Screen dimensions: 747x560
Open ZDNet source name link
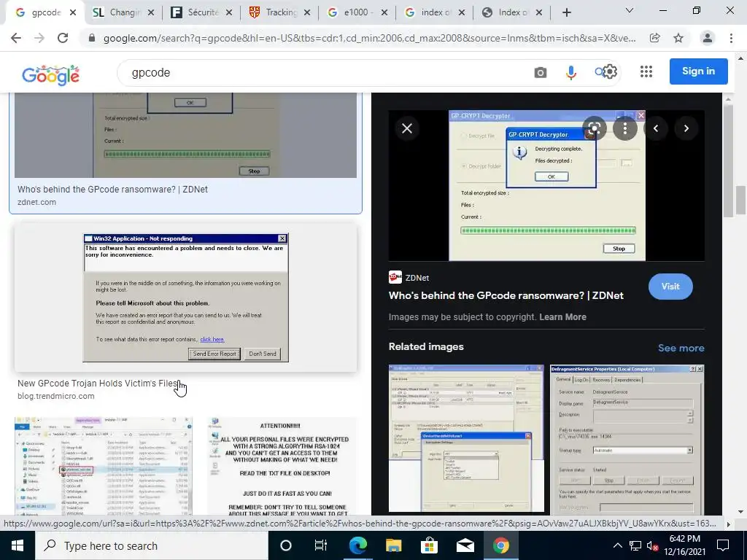click(x=417, y=278)
